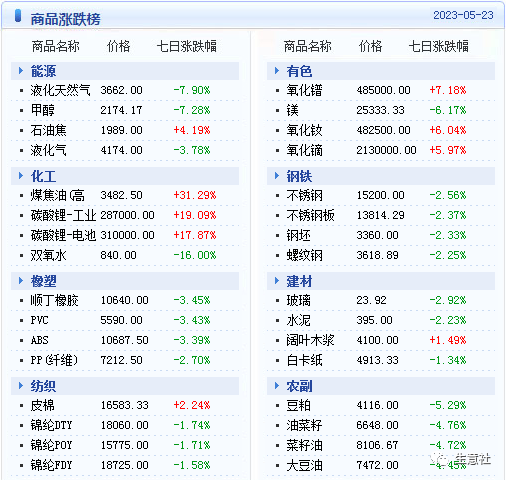The image size is (506, 480).
Task: Select the 钢坯 commodity
Action: pos(298,235)
